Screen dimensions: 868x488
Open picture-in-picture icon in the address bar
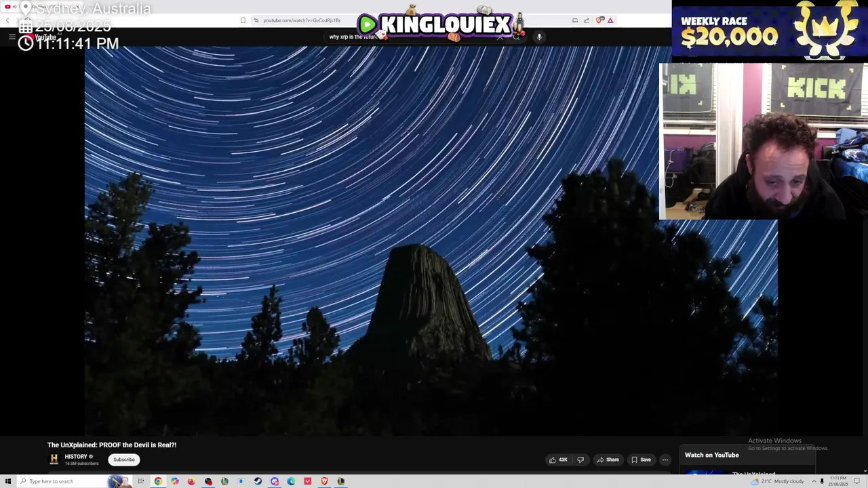click(575, 20)
